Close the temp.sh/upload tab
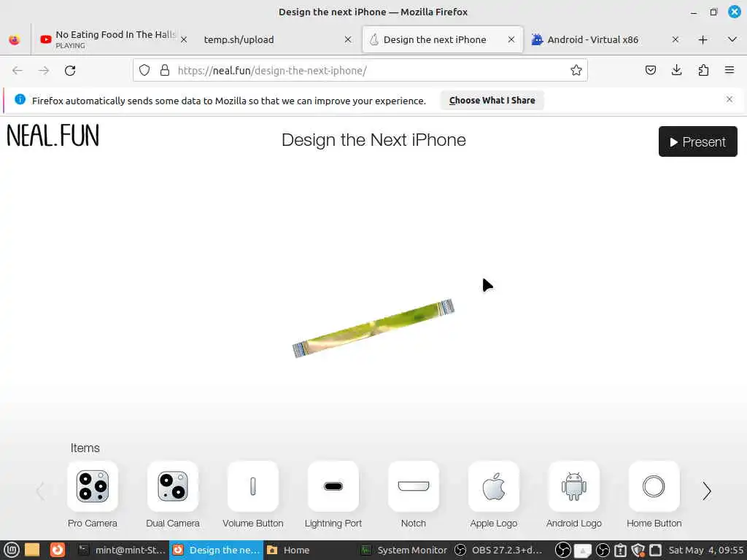This screenshot has width=747, height=560. coord(348,39)
